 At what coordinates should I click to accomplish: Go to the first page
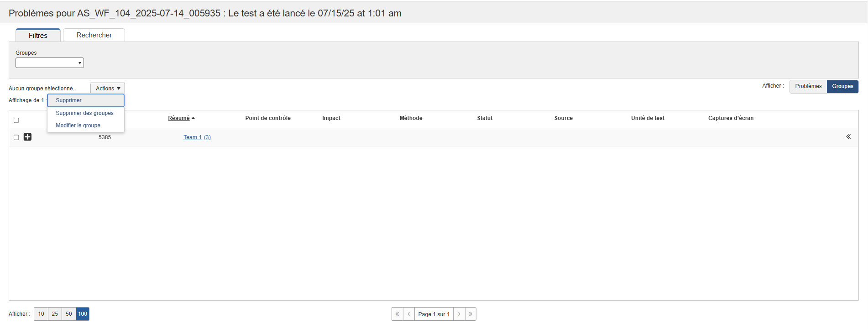pyautogui.click(x=397, y=314)
